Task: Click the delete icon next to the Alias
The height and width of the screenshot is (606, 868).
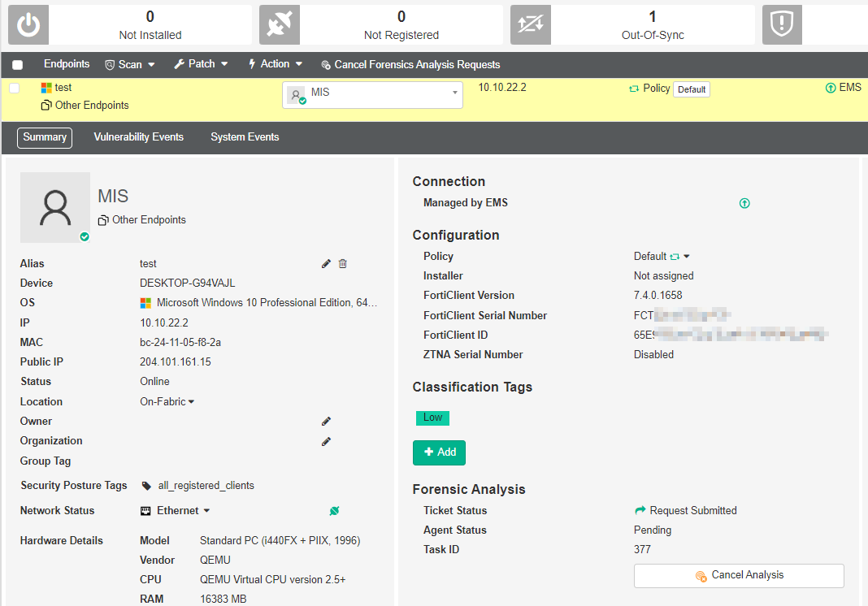Action: pos(342,263)
